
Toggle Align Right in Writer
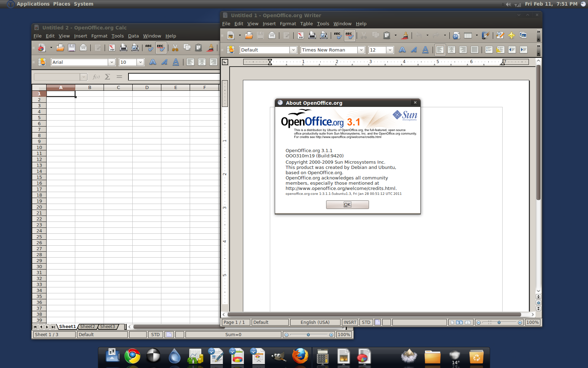click(463, 50)
